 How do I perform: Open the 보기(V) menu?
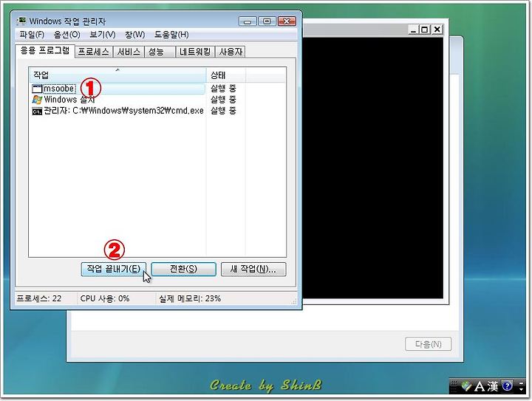point(103,35)
